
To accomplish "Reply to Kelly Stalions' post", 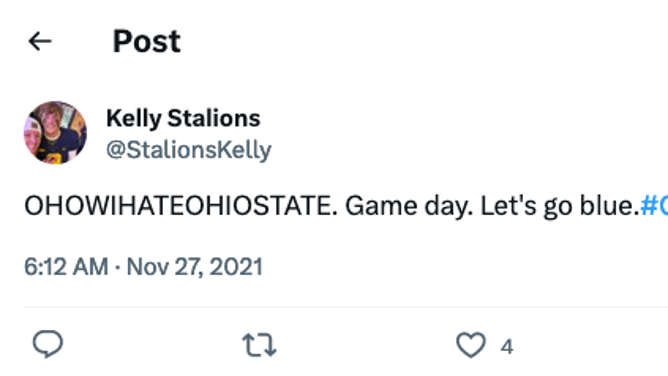I will coord(48,344).
